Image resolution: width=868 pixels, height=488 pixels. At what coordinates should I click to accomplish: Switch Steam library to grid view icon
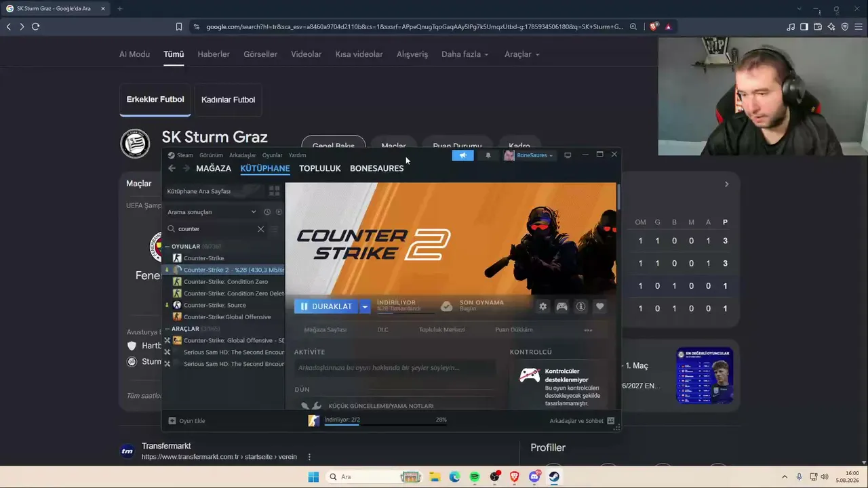[274, 191]
